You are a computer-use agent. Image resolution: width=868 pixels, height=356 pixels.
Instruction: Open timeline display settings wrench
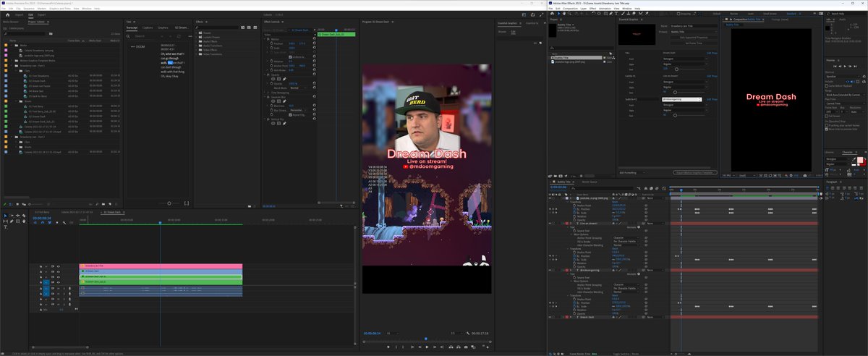[x=64, y=223]
